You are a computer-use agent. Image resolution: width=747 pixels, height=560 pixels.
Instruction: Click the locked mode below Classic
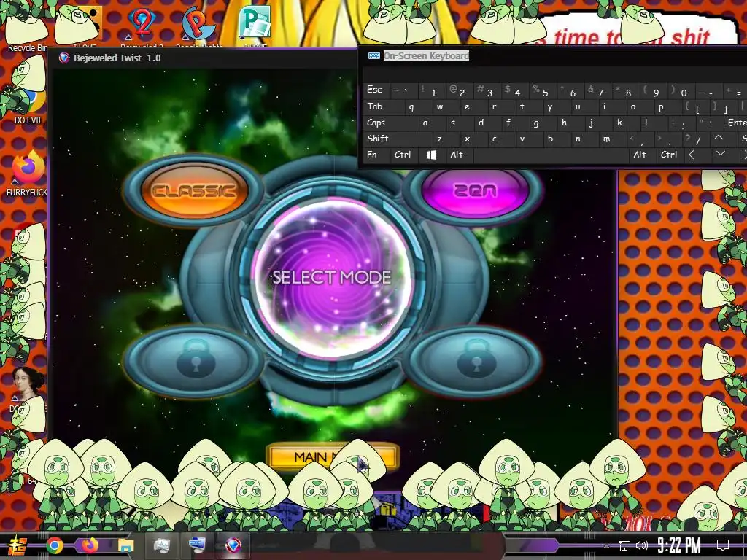pos(194,362)
